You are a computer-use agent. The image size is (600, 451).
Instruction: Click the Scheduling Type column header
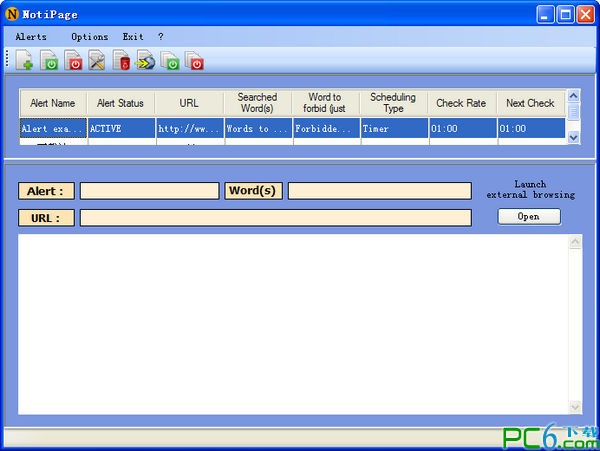(x=394, y=103)
